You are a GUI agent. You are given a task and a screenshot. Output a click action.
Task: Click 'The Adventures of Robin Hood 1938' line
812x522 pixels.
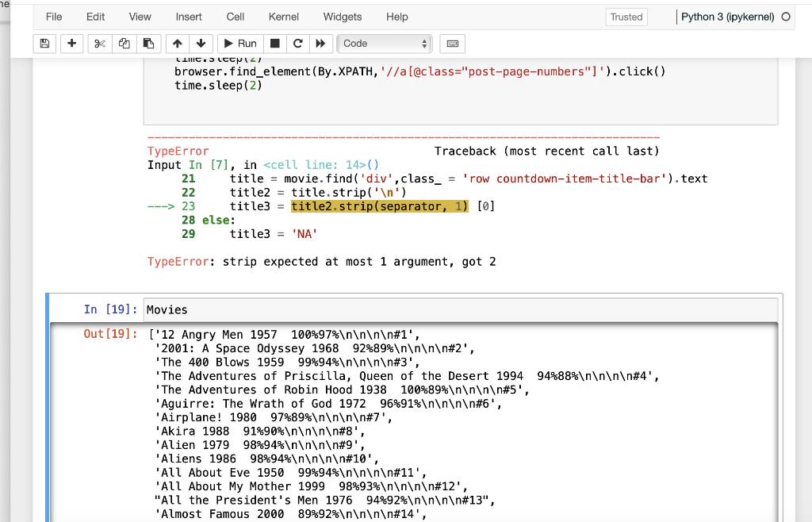[343, 390]
